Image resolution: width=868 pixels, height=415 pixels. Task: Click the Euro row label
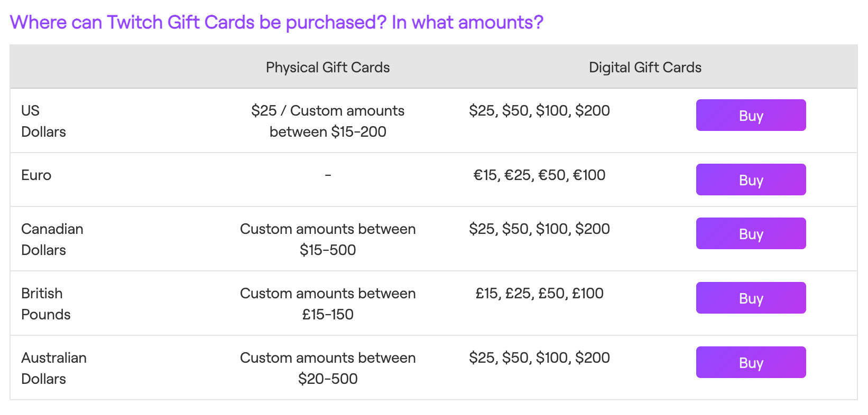pos(35,175)
